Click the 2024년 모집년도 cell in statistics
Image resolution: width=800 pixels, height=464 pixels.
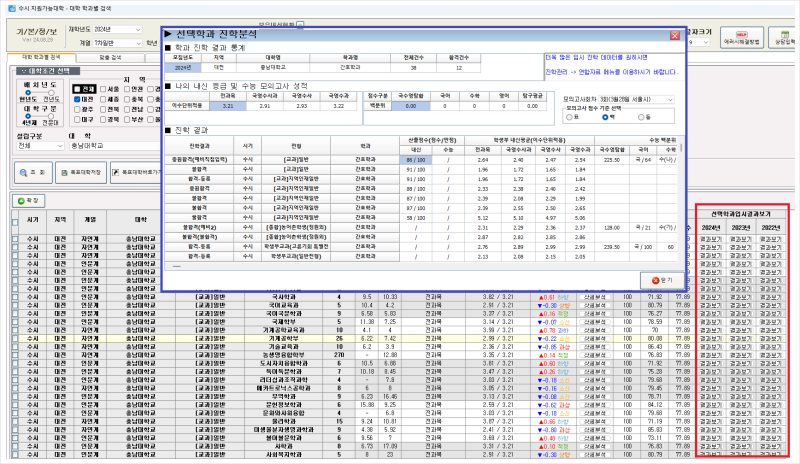[183, 67]
